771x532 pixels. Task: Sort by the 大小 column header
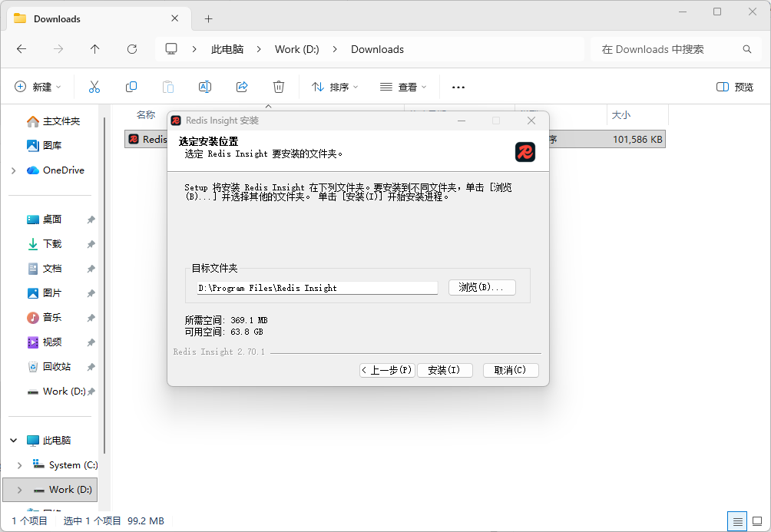[x=620, y=114]
